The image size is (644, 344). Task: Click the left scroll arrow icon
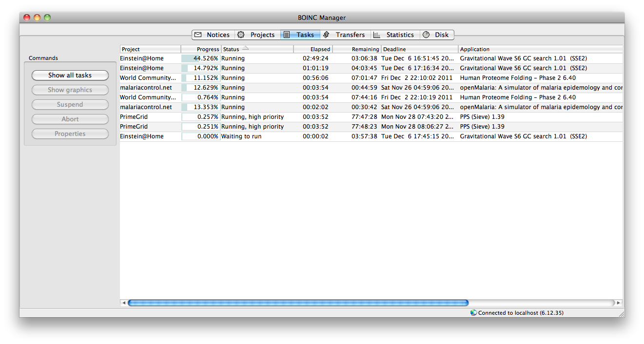click(x=124, y=302)
